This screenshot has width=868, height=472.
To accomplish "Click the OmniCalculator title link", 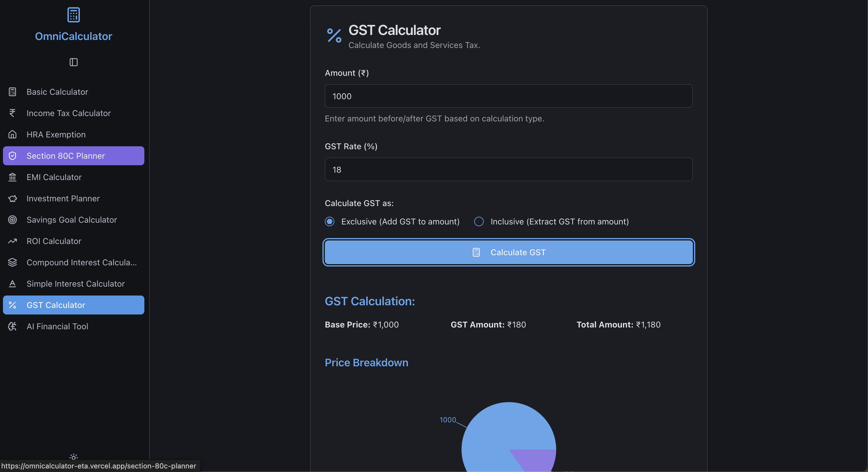I will point(73,36).
